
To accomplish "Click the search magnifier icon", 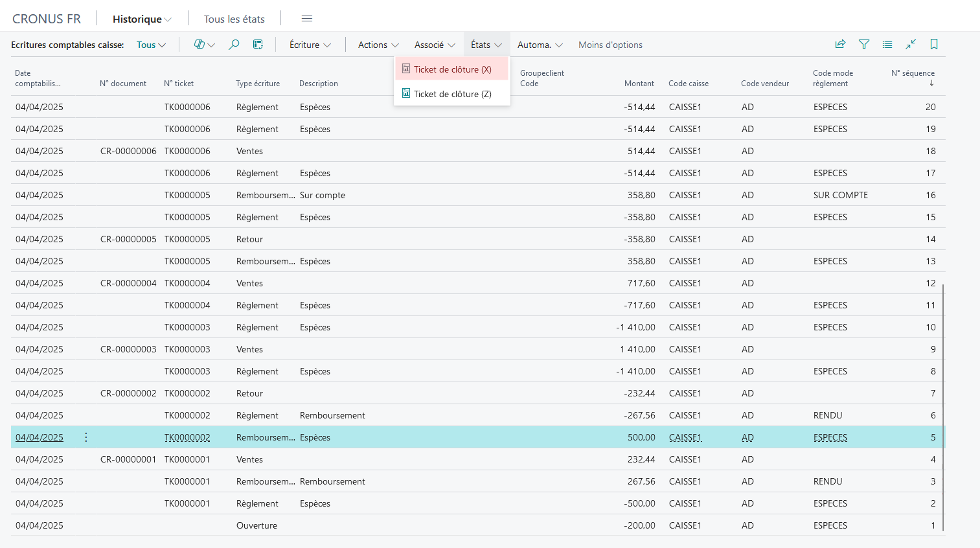I will click(234, 45).
